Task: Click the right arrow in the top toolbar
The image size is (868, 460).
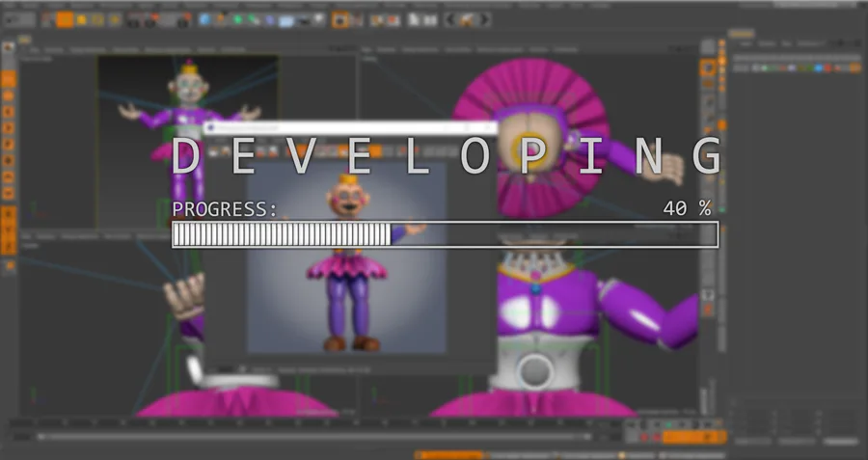Action: pos(485,20)
